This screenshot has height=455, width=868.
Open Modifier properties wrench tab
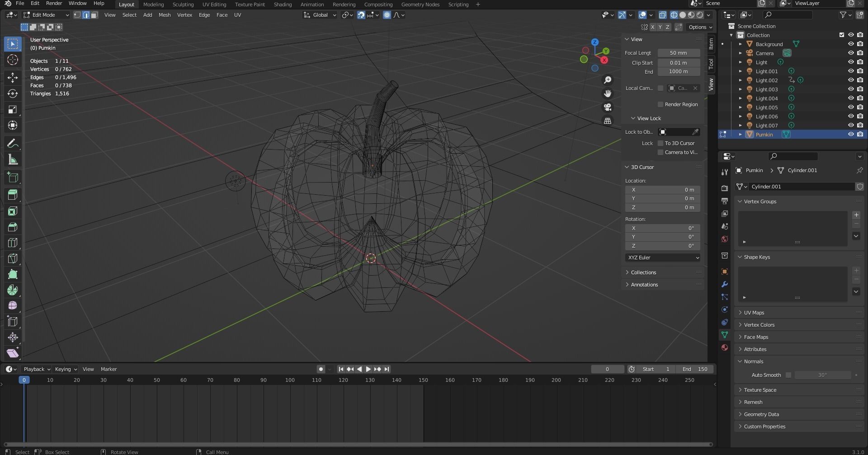725,284
